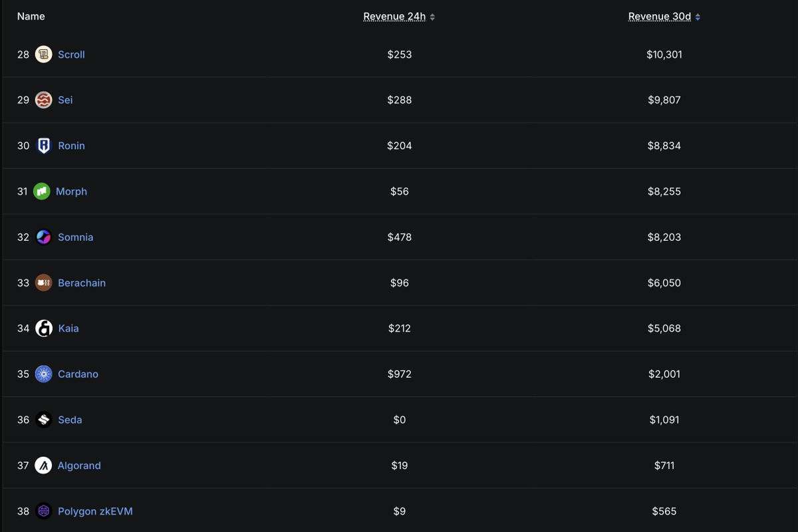This screenshot has width=798, height=532.
Task: Sort by Revenue 24h arrows
Action: [x=432, y=17]
